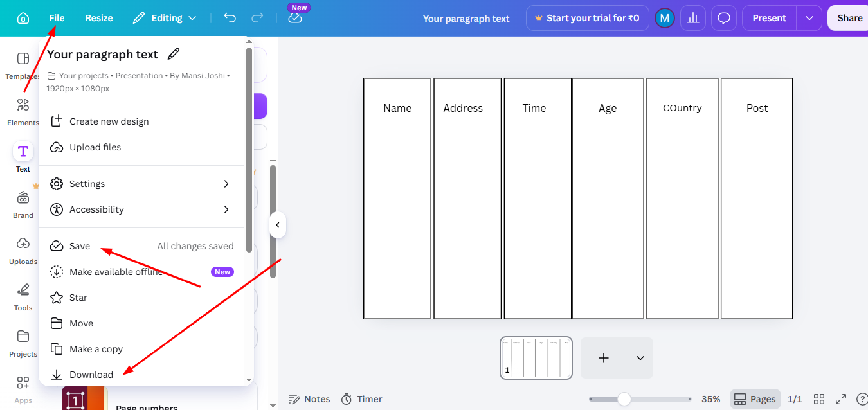Select the Name text on canvas

coord(397,108)
